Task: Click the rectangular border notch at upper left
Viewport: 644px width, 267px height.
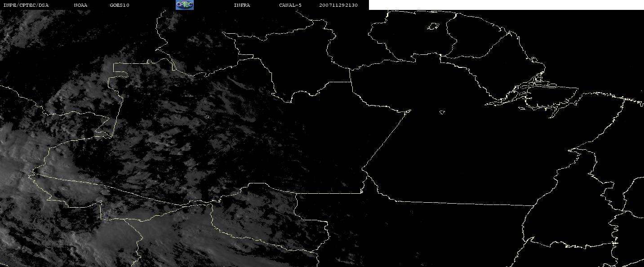Action: point(118,100)
